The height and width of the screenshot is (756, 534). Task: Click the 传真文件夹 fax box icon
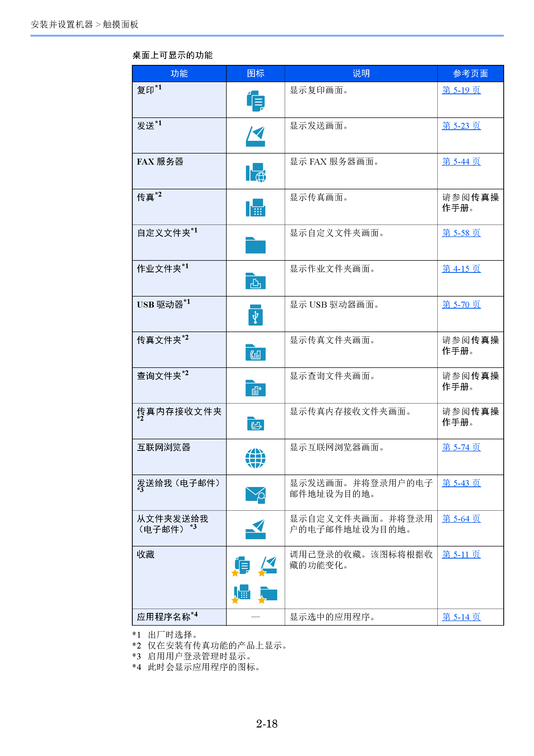click(256, 352)
